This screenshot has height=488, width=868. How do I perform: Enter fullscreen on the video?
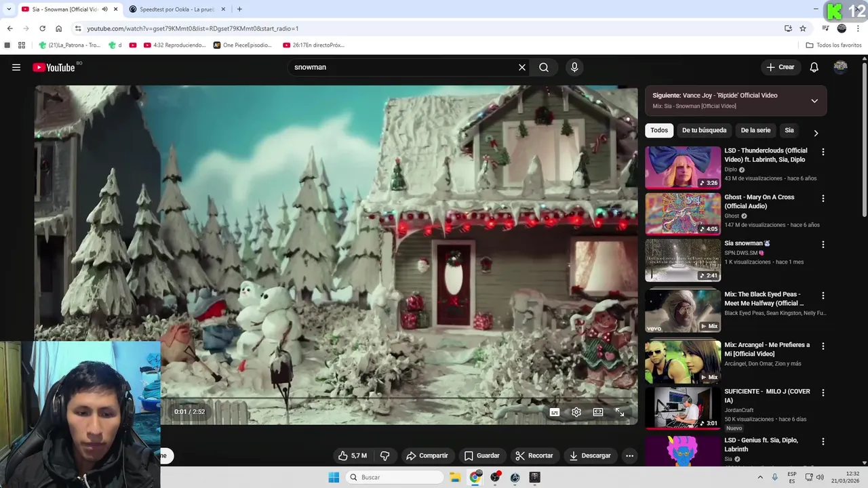pos(620,412)
